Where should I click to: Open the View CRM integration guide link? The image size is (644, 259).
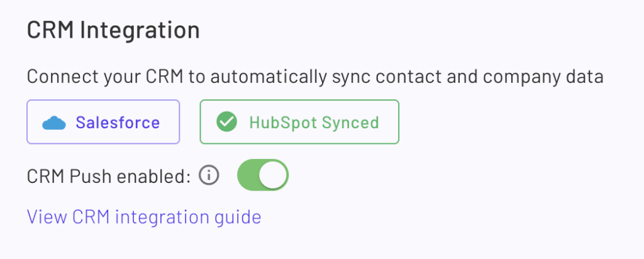point(144,217)
